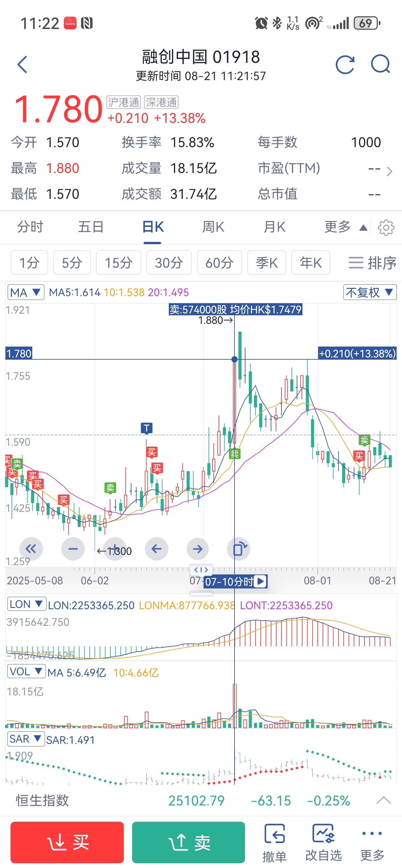Tap the 深港通 tag
402x868 pixels.
click(161, 102)
